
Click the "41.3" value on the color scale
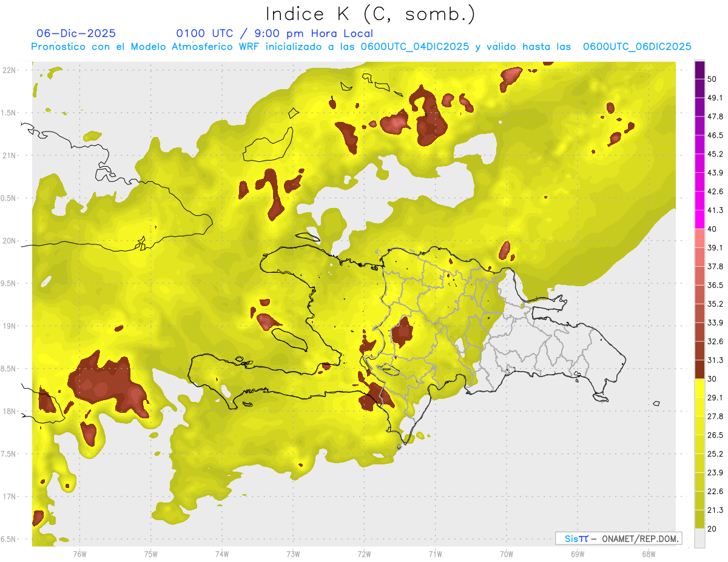pyautogui.click(x=716, y=210)
